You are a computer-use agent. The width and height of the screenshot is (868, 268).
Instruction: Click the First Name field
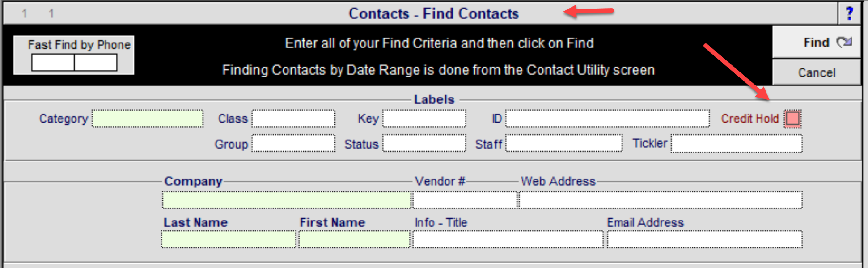[x=354, y=239]
